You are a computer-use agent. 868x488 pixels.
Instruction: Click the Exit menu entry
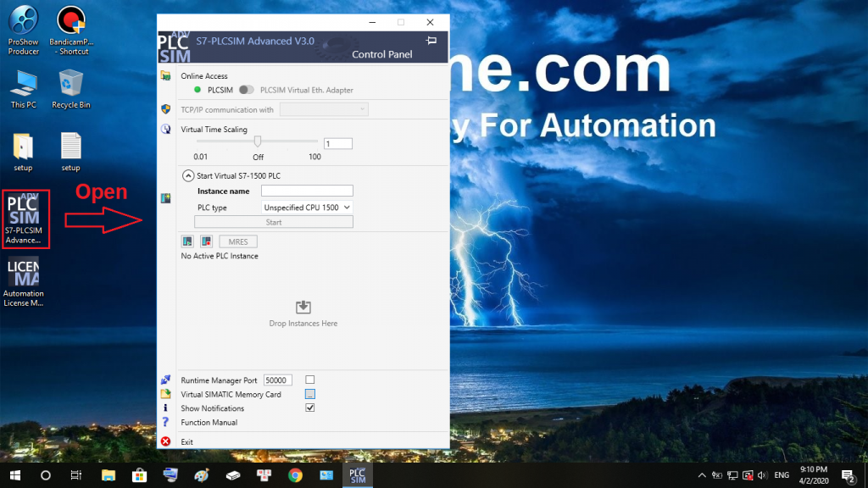tap(187, 441)
